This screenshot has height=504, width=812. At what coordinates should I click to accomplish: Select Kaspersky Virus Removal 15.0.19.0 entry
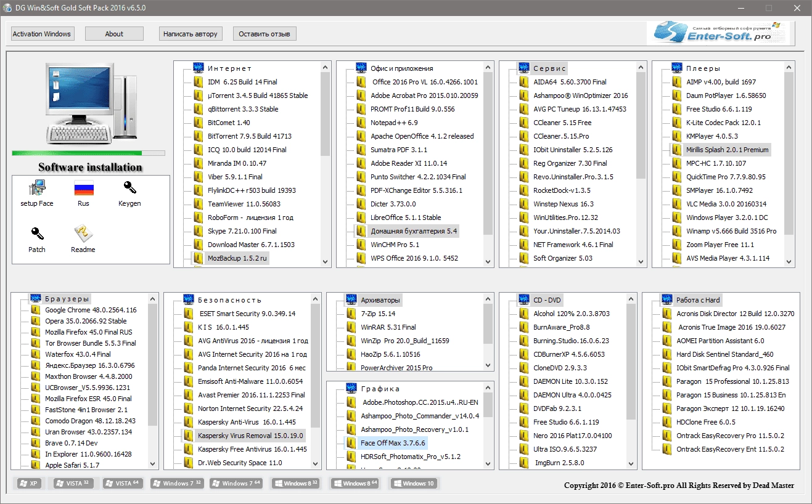[x=250, y=436]
